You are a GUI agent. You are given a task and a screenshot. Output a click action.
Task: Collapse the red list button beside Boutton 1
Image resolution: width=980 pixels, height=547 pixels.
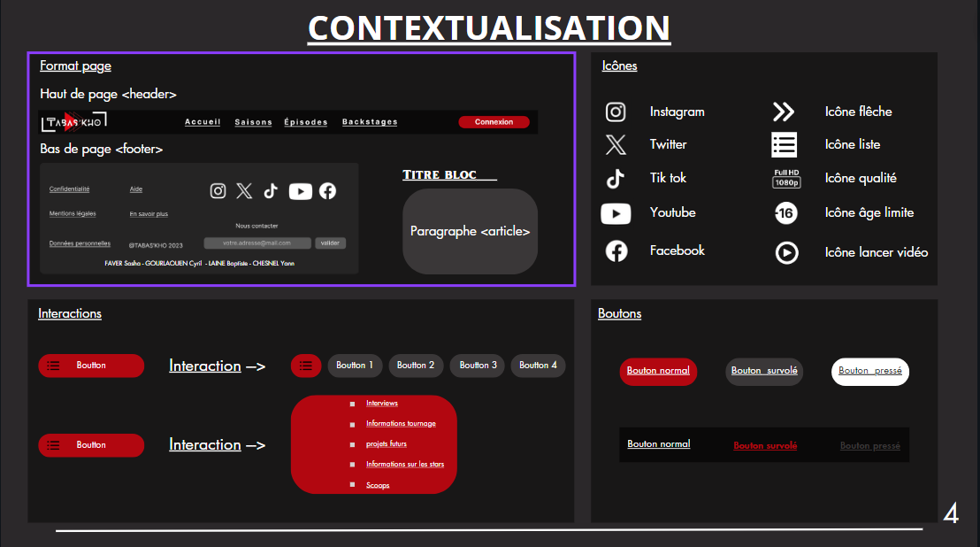pyautogui.click(x=306, y=366)
